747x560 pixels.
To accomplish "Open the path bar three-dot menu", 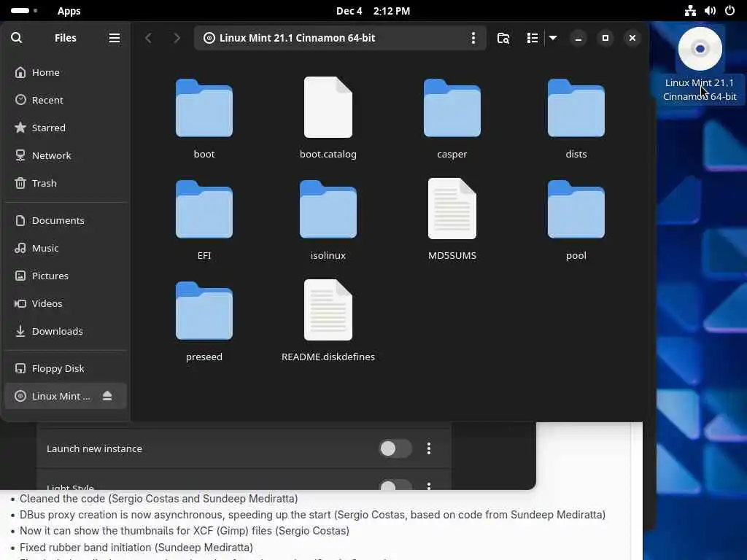I will (473, 38).
